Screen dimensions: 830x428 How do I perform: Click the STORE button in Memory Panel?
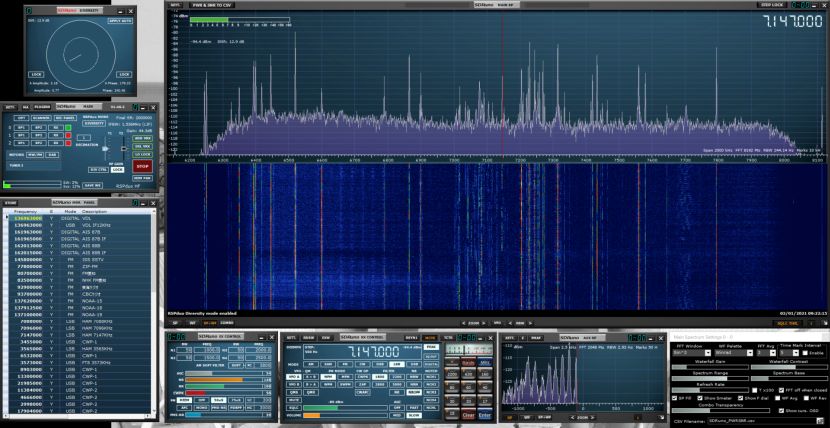point(11,203)
